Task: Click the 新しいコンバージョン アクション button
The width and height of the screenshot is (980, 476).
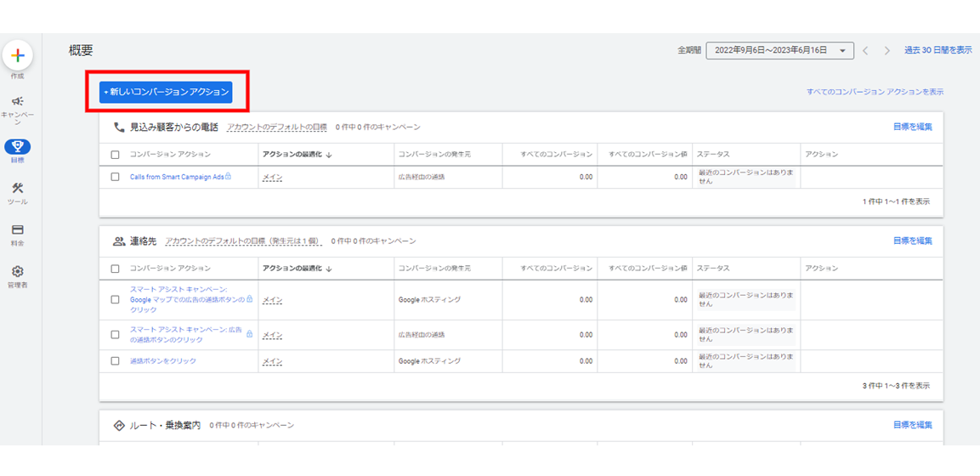Action: point(166,92)
